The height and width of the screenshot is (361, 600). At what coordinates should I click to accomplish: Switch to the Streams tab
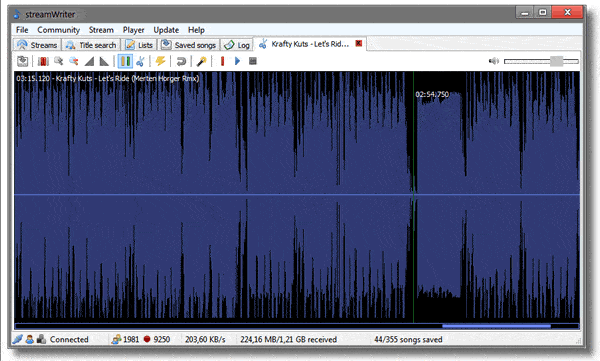point(37,45)
